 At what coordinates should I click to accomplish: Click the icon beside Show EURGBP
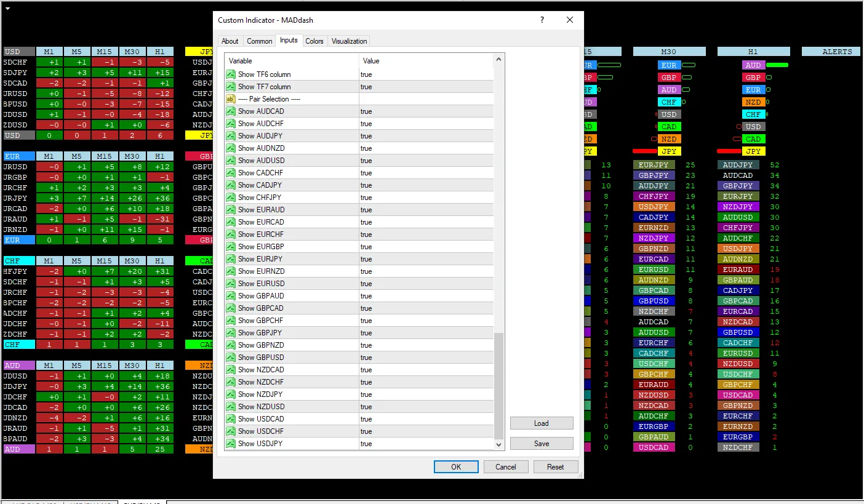click(231, 247)
